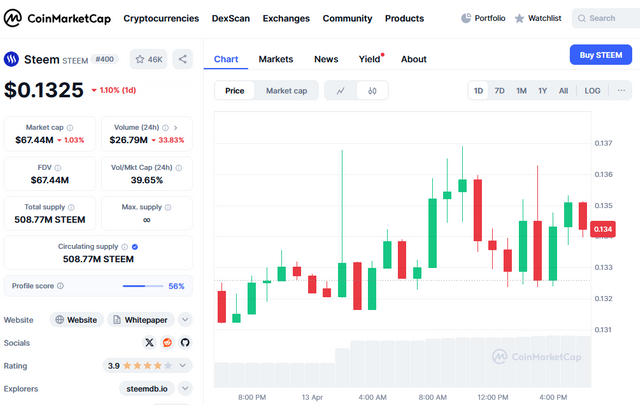Switch to the candlestick chart view

372,91
